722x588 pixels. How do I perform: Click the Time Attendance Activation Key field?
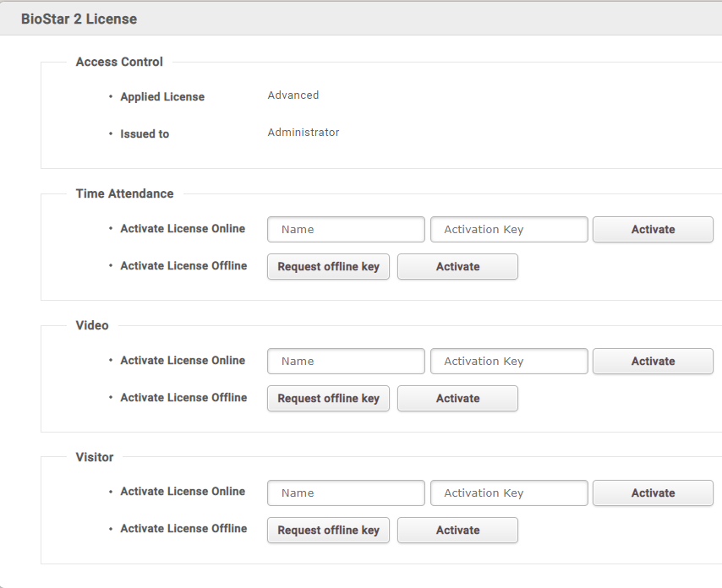click(509, 230)
